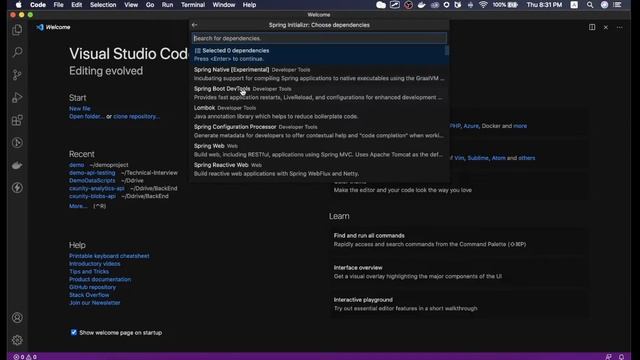Choose Lombok dependency
The width and height of the screenshot is (640, 360).
coord(318,112)
